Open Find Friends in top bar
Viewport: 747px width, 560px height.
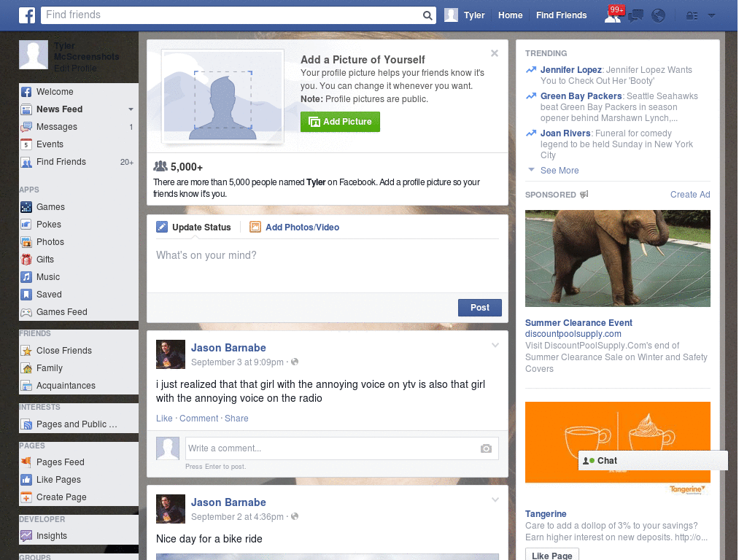pyautogui.click(x=561, y=15)
